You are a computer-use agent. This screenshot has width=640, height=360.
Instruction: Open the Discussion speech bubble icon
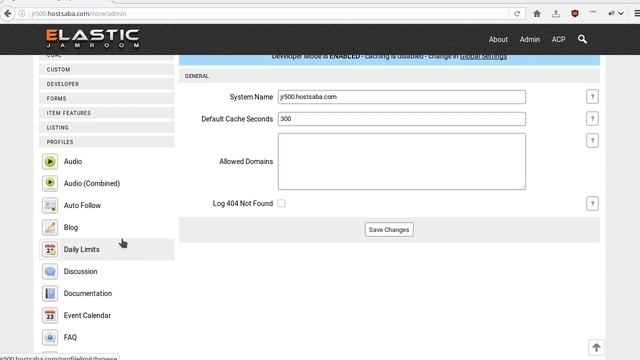[50, 271]
